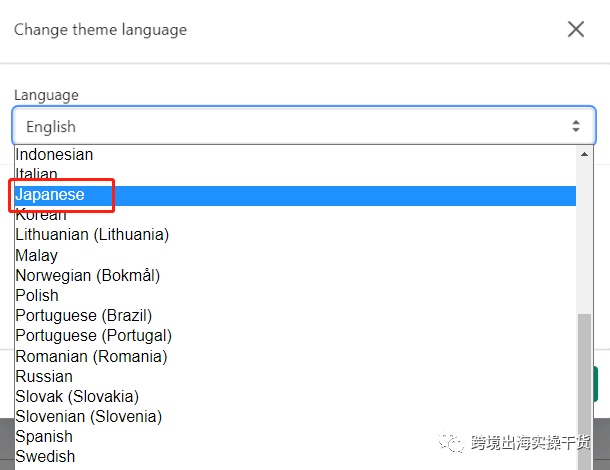Close the Change theme language dialog
This screenshot has width=610, height=470.
(x=576, y=29)
